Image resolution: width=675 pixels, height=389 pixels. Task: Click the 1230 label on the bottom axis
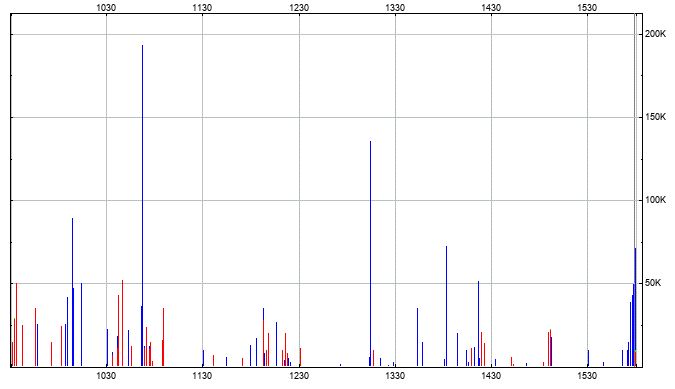(299, 376)
